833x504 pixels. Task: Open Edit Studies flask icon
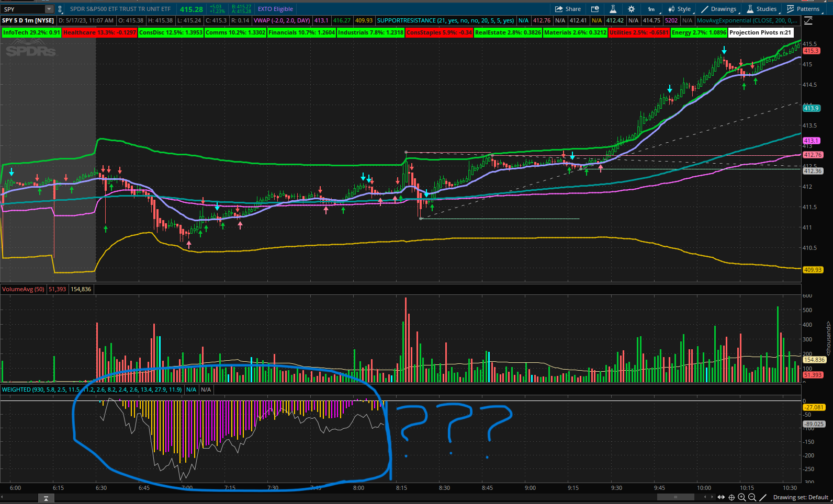click(613, 9)
